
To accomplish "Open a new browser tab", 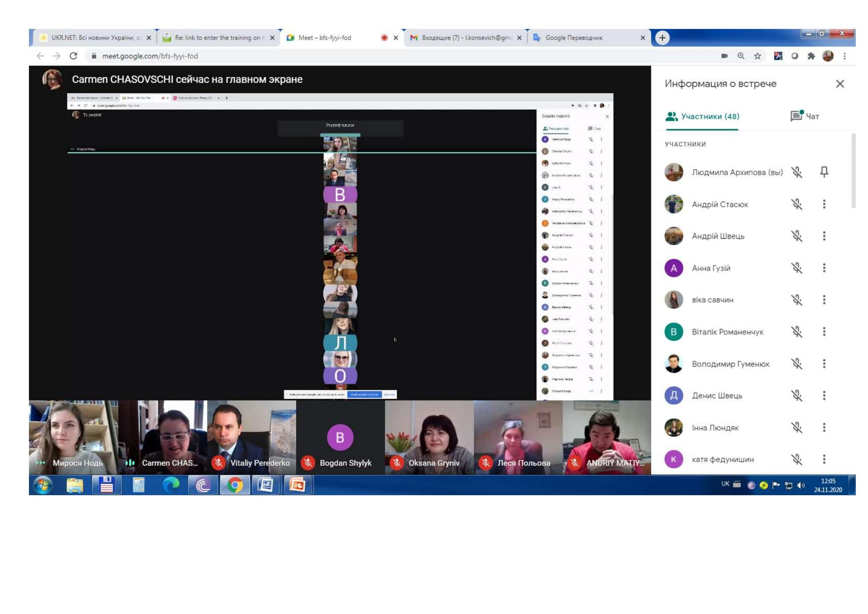I will click(x=662, y=38).
